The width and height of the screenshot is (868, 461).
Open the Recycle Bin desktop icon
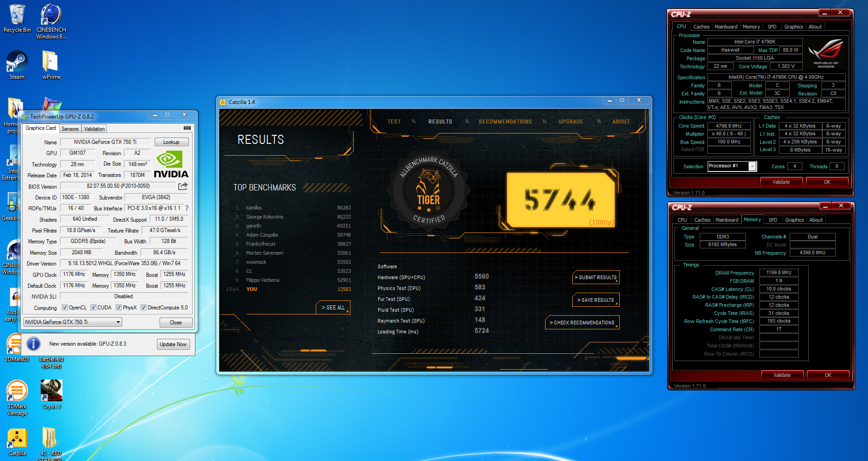[x=17, y=19]
